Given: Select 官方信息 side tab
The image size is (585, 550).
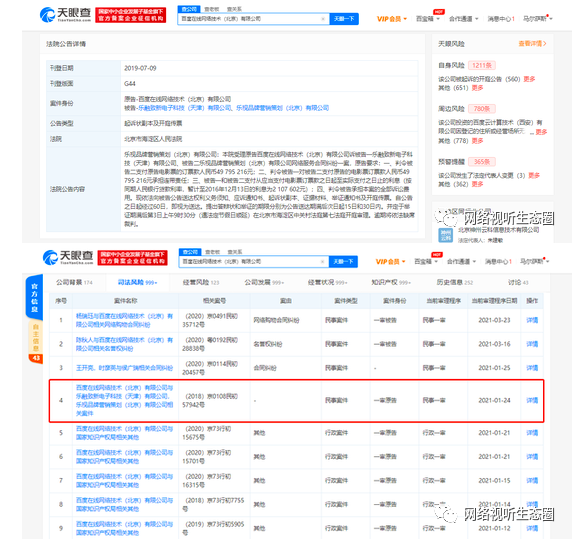Looking at the screenshot, I should 34,297.
